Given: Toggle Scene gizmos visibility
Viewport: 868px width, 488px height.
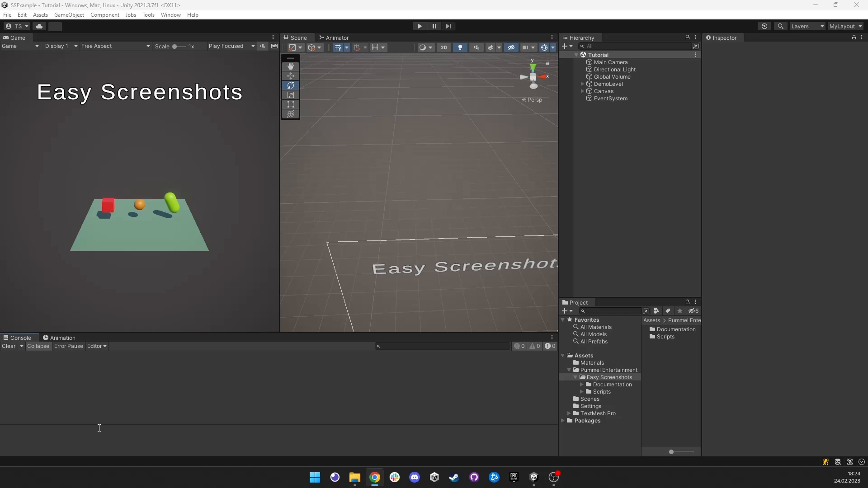Looking at the screenshot, I should point(544,47).
